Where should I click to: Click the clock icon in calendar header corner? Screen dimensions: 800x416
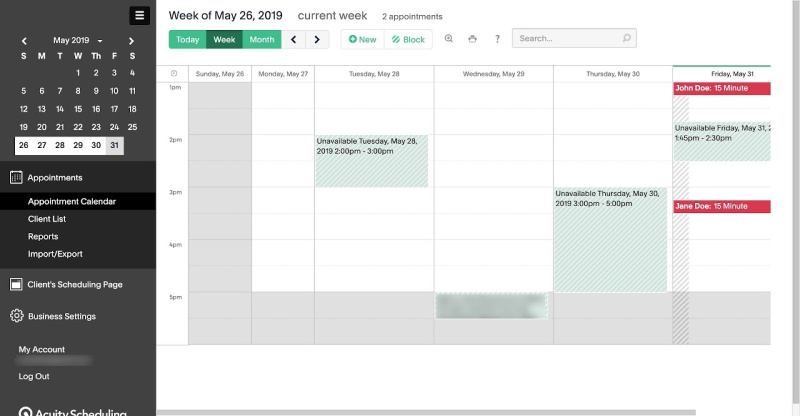pos(174,74)
